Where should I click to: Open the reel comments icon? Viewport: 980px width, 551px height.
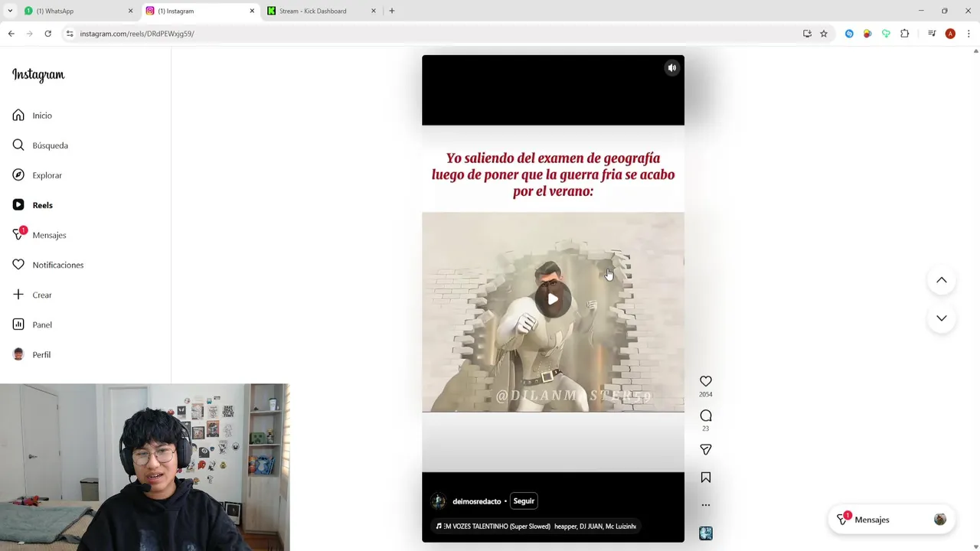706,416
